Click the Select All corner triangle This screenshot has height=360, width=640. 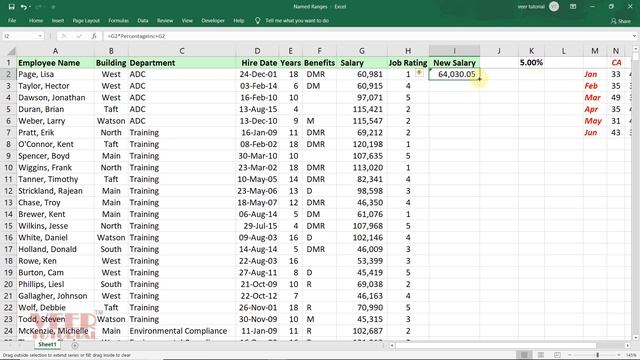click(11, 51)
